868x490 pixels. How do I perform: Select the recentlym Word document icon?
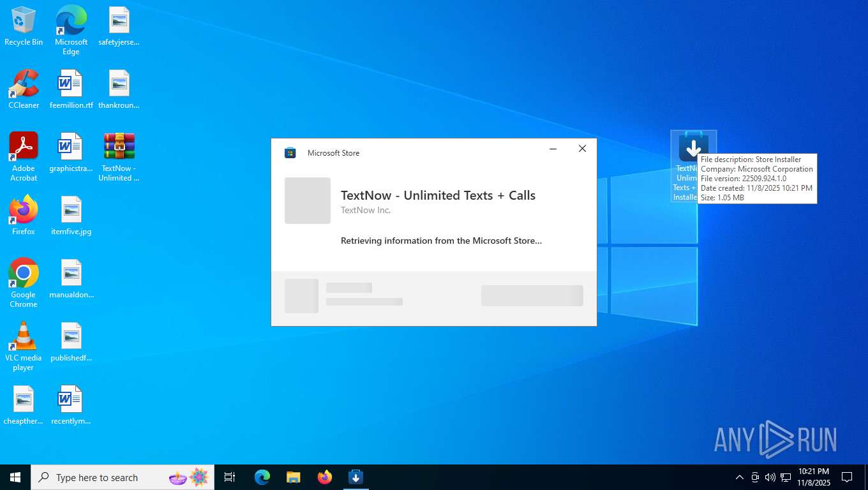(71, 405)
